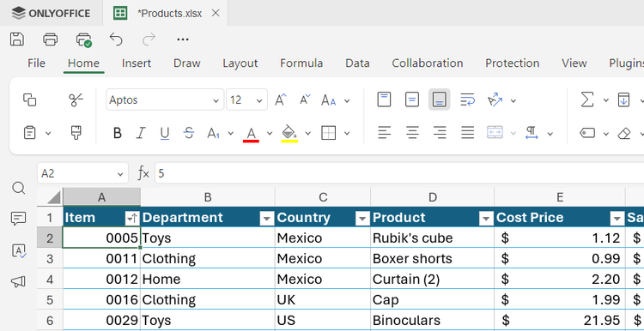This screenshot has width=644, height=331.
Task: Toggle Wrap Text
Action: 467,99
